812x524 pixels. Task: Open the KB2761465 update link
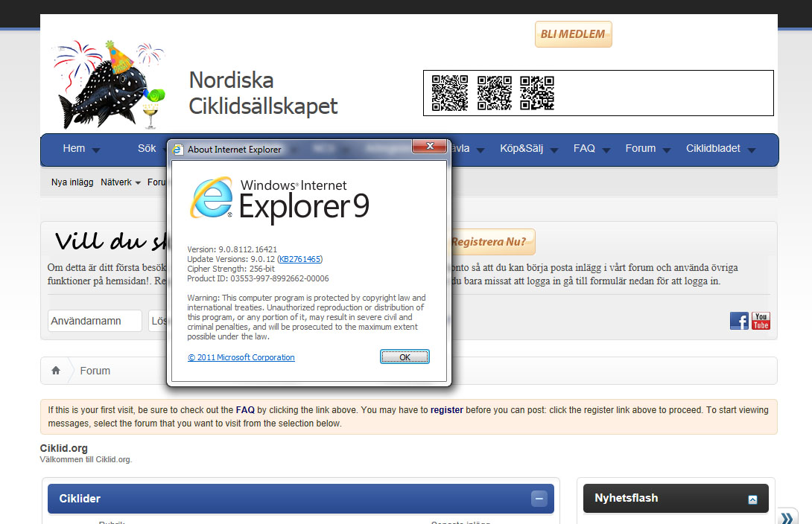point(299,259)
